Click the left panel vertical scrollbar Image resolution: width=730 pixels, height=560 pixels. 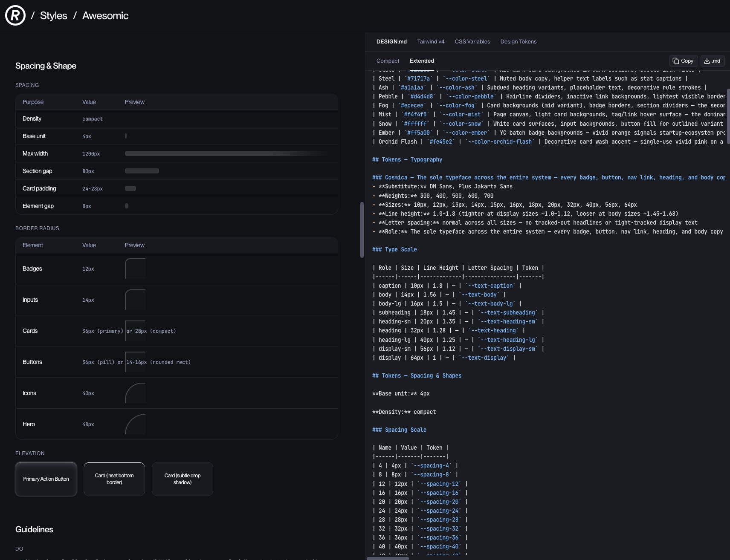(362, 230)
